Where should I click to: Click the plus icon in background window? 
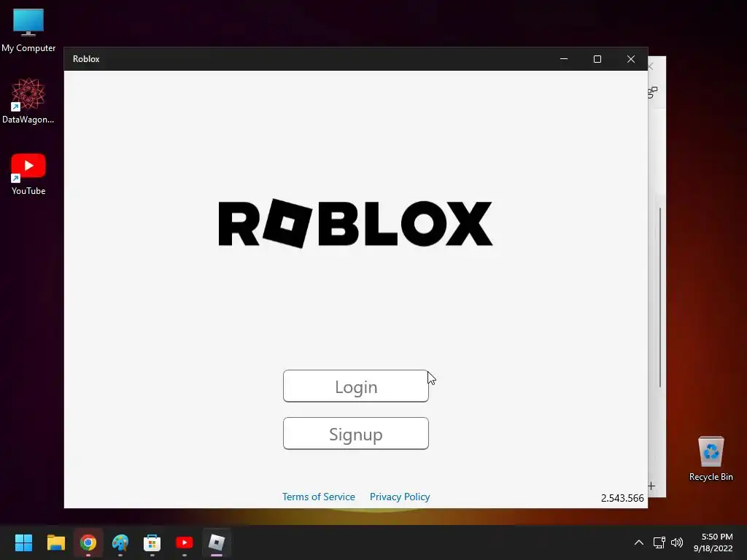651,486
